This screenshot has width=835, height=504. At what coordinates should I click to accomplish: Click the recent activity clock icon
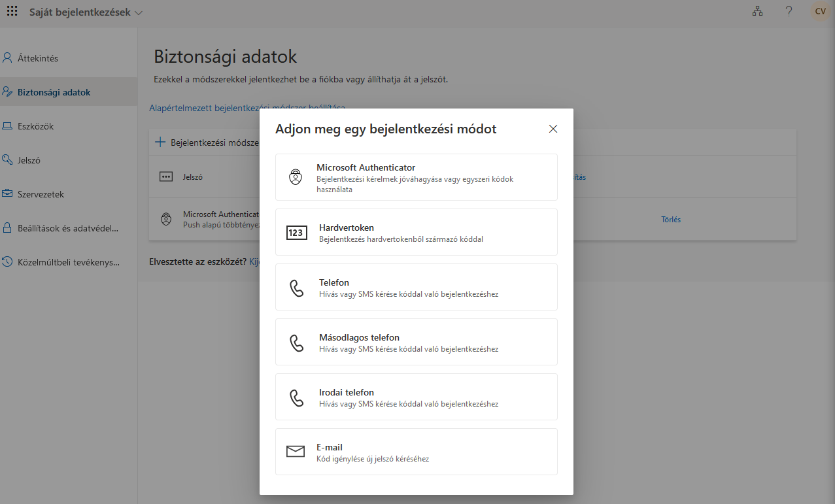coord(7,261)
